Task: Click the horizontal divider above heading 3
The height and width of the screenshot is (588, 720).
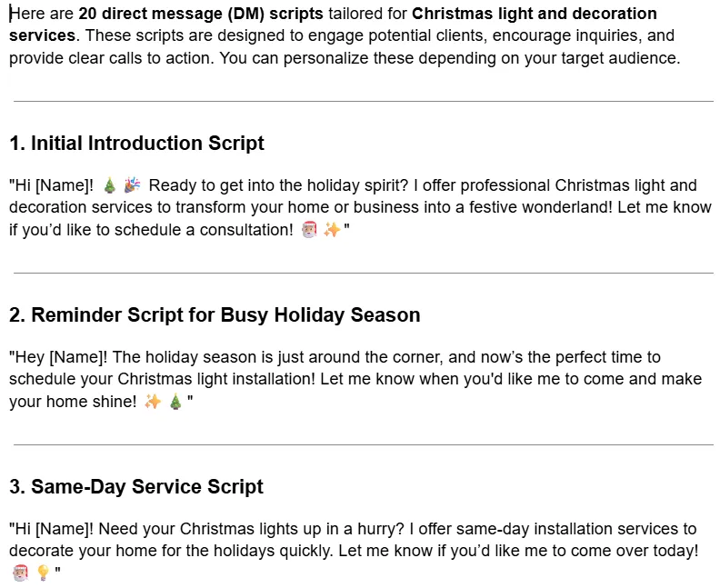Action: [364, 444]
